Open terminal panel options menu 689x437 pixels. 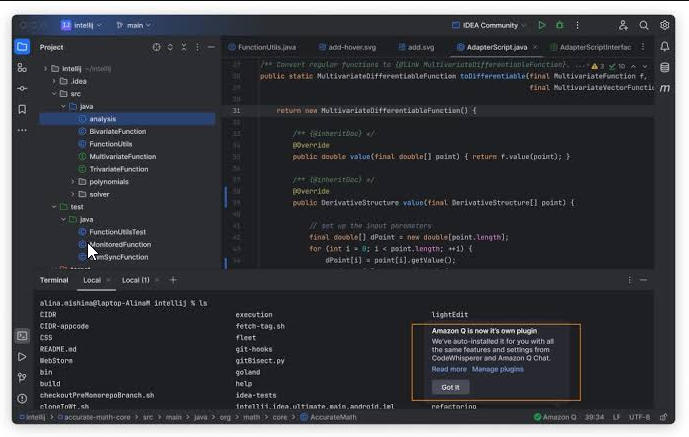(630, 280)
